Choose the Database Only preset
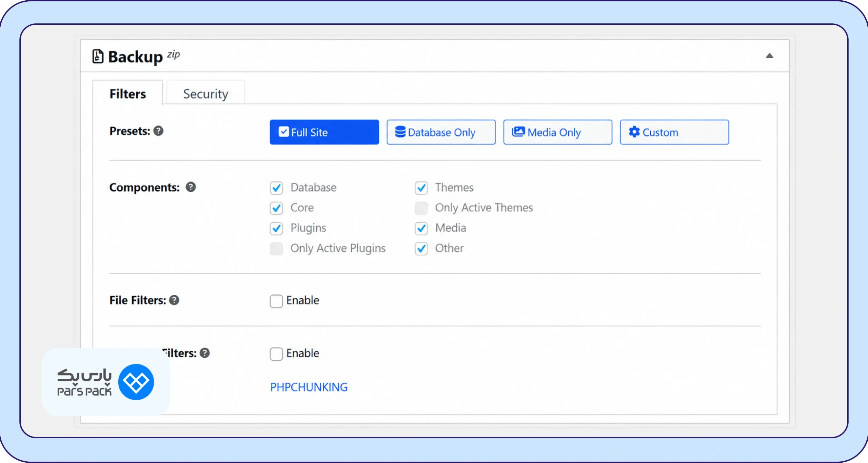Image resolution: width=868 pixels, height=463 pixels. [441, 132]
